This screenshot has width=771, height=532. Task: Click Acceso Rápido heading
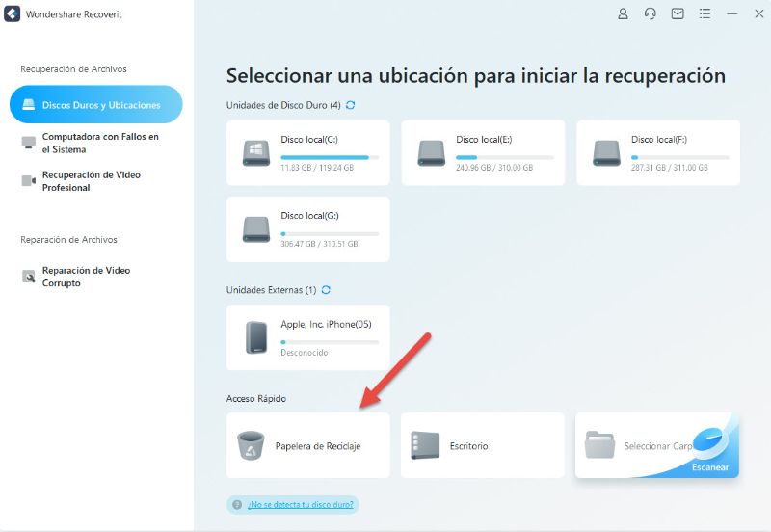point(256,399)
